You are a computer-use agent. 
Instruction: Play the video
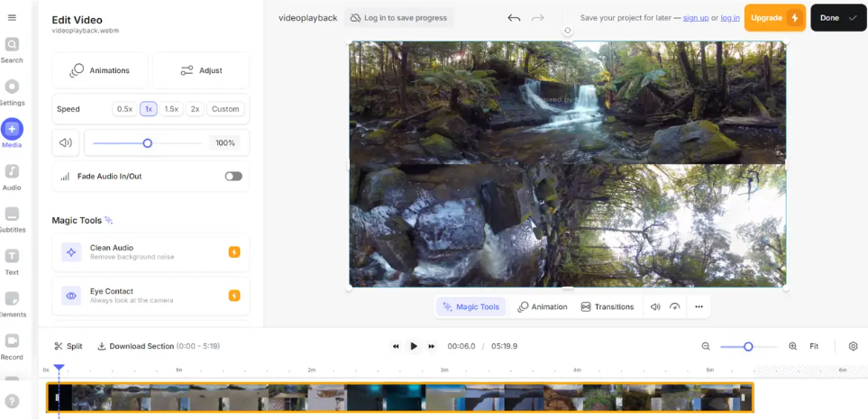414,346
